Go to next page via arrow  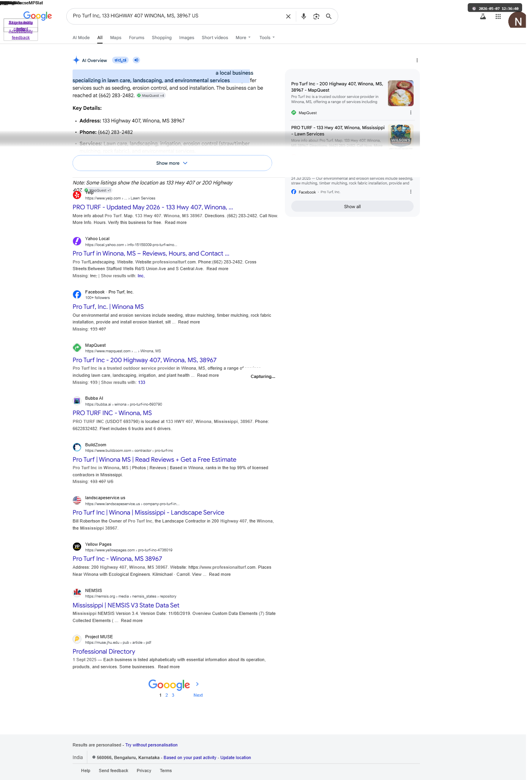click(x=197, y=684)
